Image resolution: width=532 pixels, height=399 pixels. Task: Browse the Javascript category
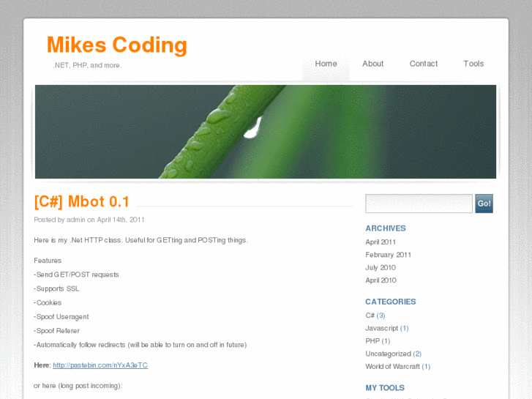pyautogui.click(x=381, y=329)
